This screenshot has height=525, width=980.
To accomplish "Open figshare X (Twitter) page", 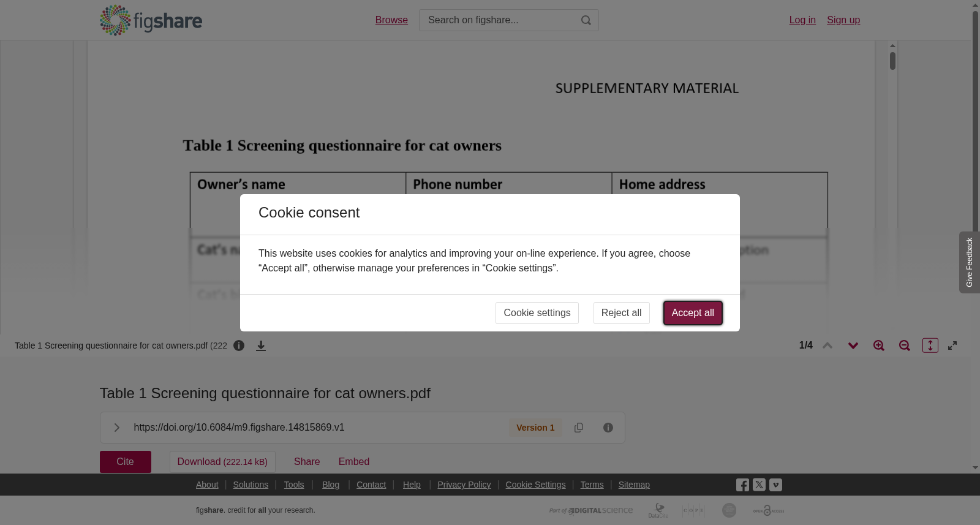I will pos(759,485).
